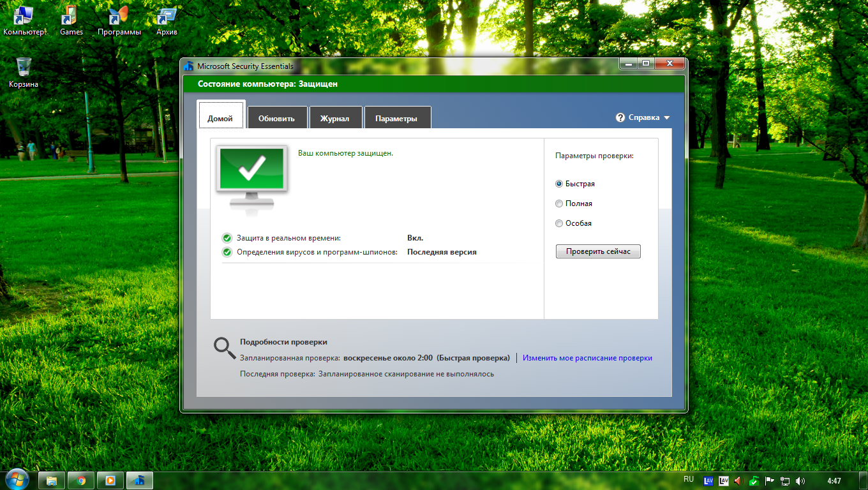This screenshot has height=490, width=868.
Task: Select the Корзина recycle bin icon
Action: tap(24, 72)
